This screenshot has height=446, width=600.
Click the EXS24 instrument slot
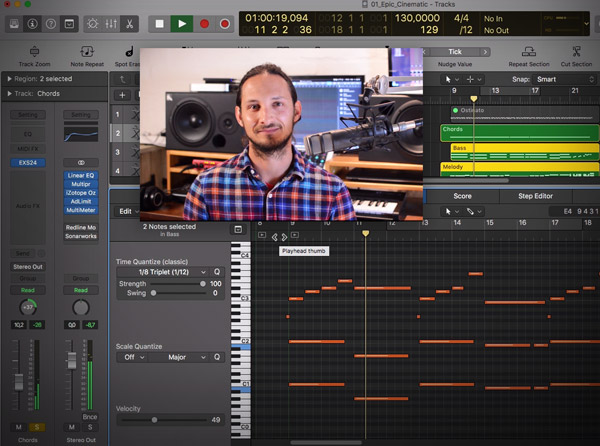click(x=28, y=163)
